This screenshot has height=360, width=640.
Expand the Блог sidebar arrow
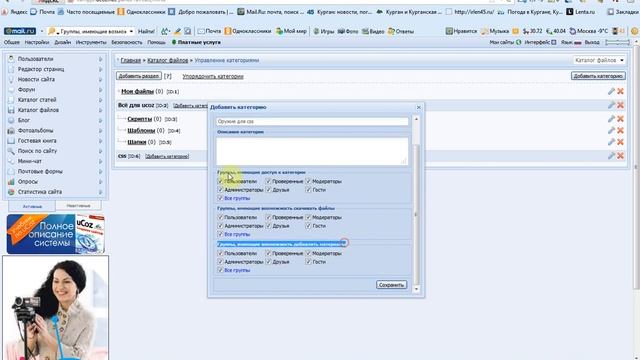click(x=100, y=120)
